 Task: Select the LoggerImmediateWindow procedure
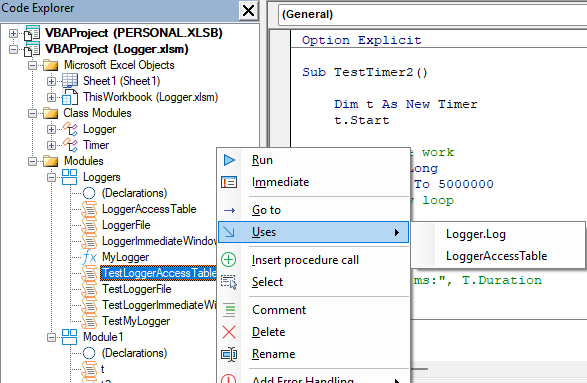(159, 241)
